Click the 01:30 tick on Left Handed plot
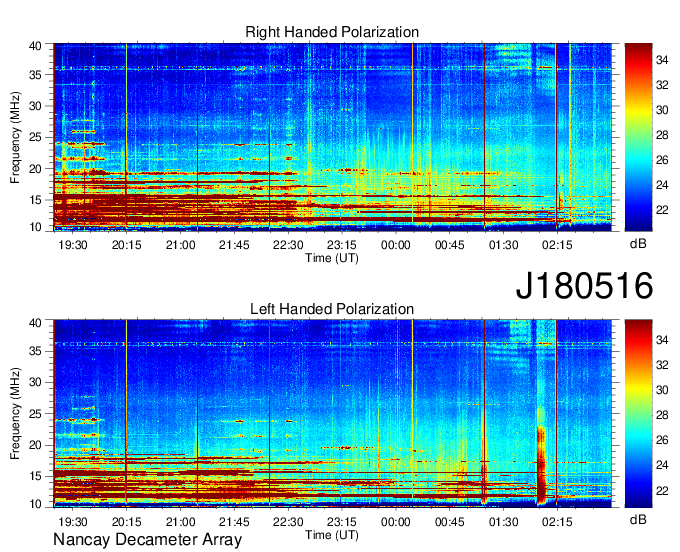The image size is (680, 552). 503,522
